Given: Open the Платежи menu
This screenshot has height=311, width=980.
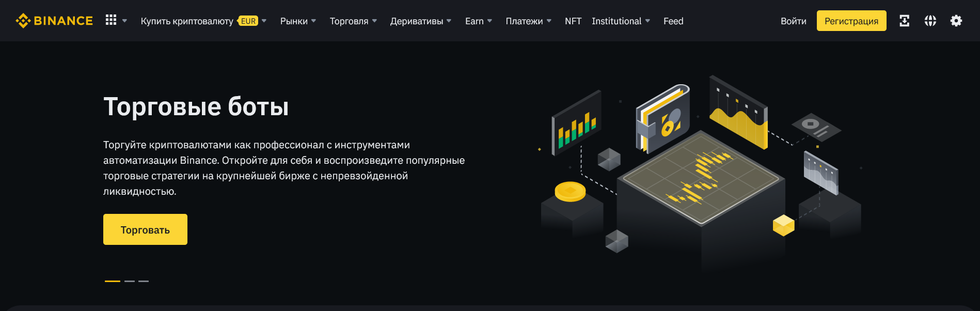Looking at the screenshot, I should [x=524, y=21].
